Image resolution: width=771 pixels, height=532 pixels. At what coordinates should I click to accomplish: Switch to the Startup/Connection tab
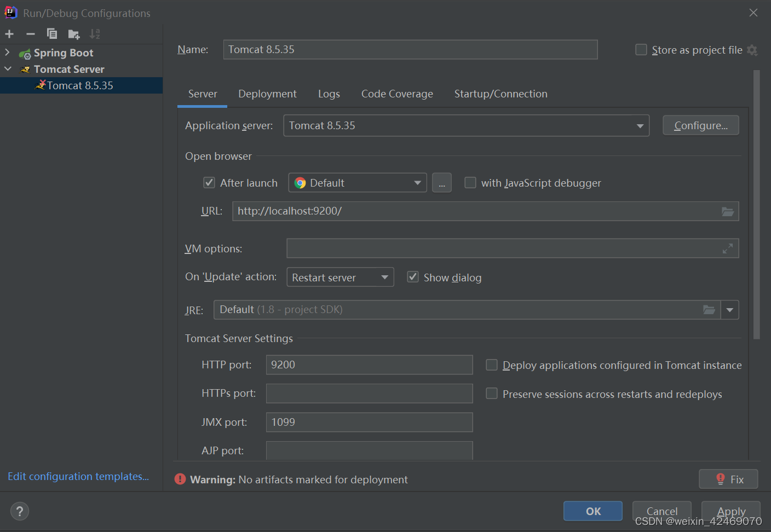click(x=500, y=94)
